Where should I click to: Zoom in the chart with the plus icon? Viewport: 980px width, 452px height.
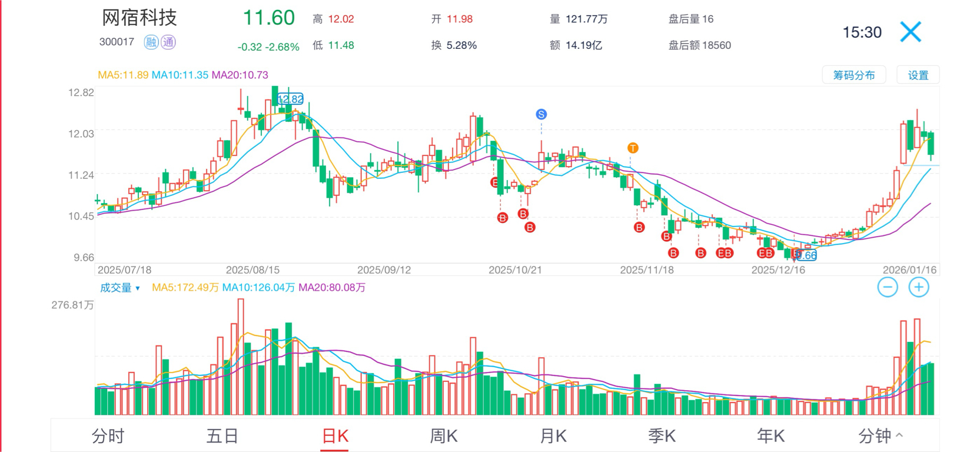pos(919,287)
